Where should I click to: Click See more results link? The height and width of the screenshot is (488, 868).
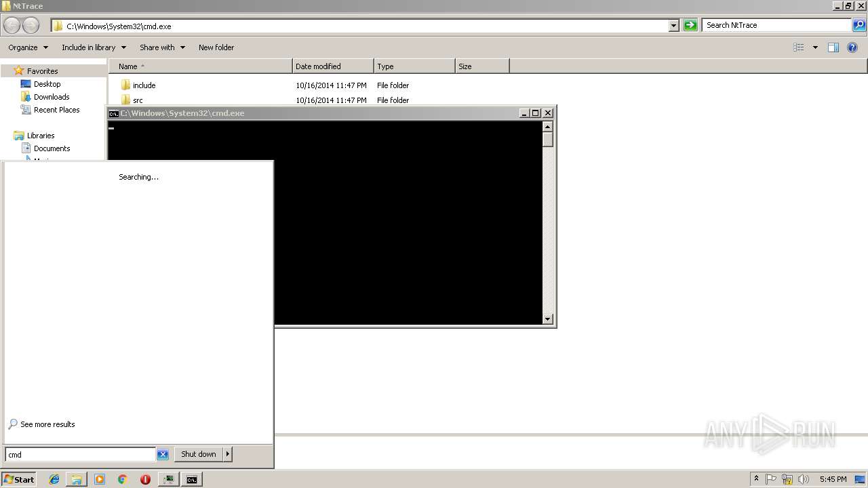(47, 424)
